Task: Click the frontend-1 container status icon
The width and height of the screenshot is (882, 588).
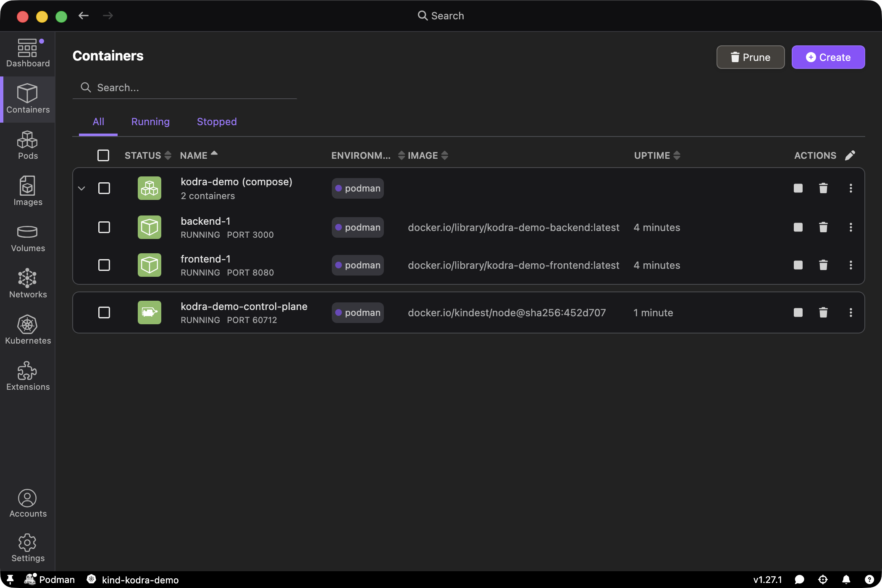Action: [x=150, y=265]
